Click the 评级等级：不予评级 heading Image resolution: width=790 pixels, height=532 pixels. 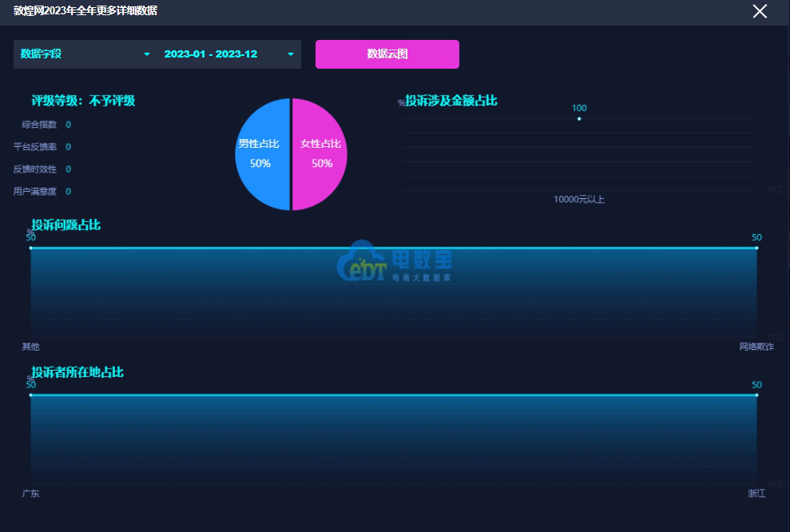pos(83,101)
